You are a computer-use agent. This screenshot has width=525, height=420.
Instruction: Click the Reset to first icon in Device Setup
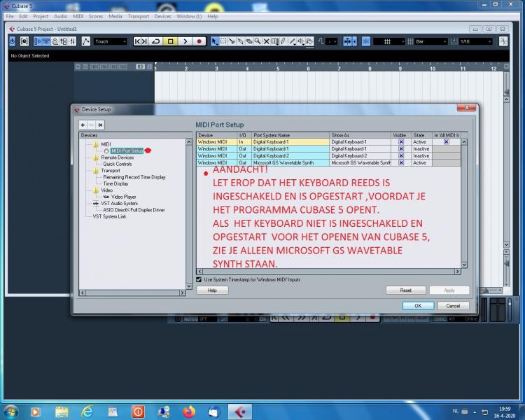[x=100, y=125]
